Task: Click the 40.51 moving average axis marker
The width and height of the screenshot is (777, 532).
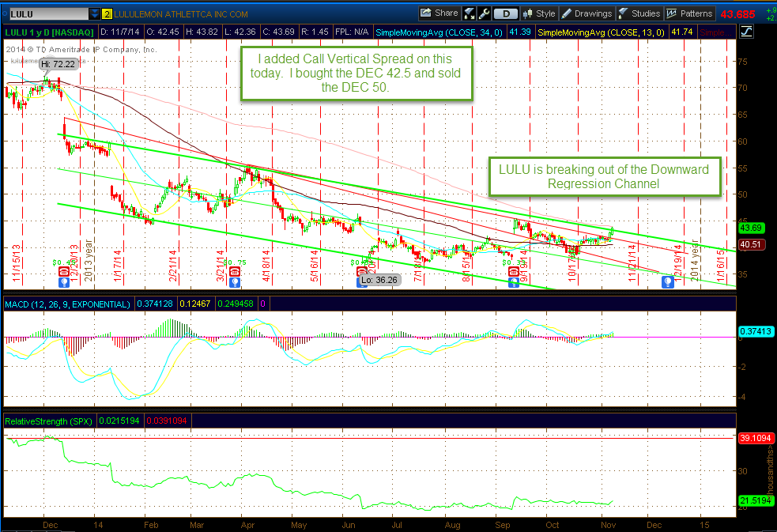Action: (751, 244)
